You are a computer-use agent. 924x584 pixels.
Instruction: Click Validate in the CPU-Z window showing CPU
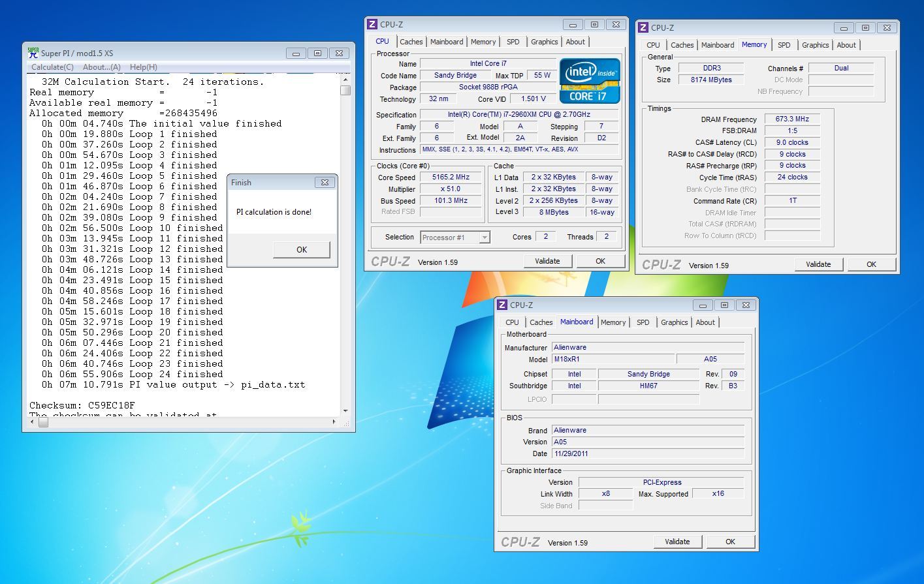547,261
